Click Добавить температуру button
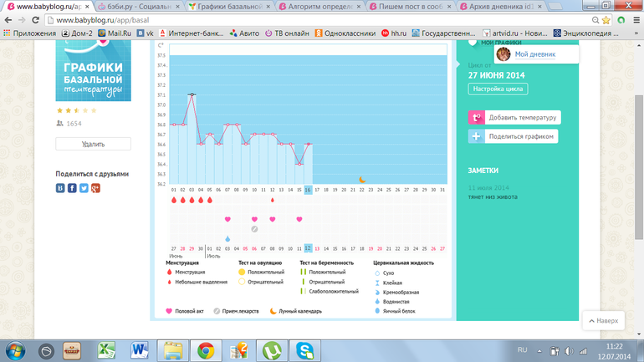The width and height of the screenshot is (644, 362). click(523, 118)
